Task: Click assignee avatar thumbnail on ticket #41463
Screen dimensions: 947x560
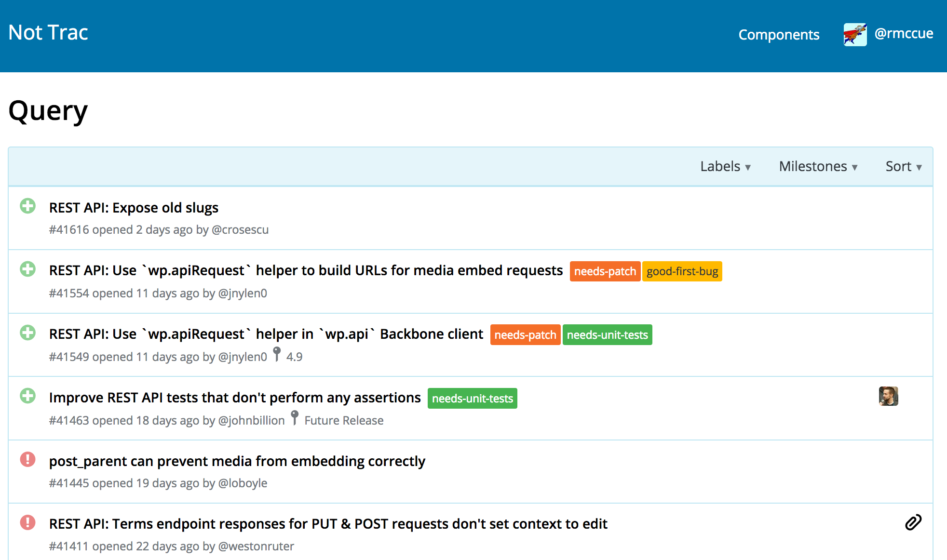Action: tap(888, 396)
